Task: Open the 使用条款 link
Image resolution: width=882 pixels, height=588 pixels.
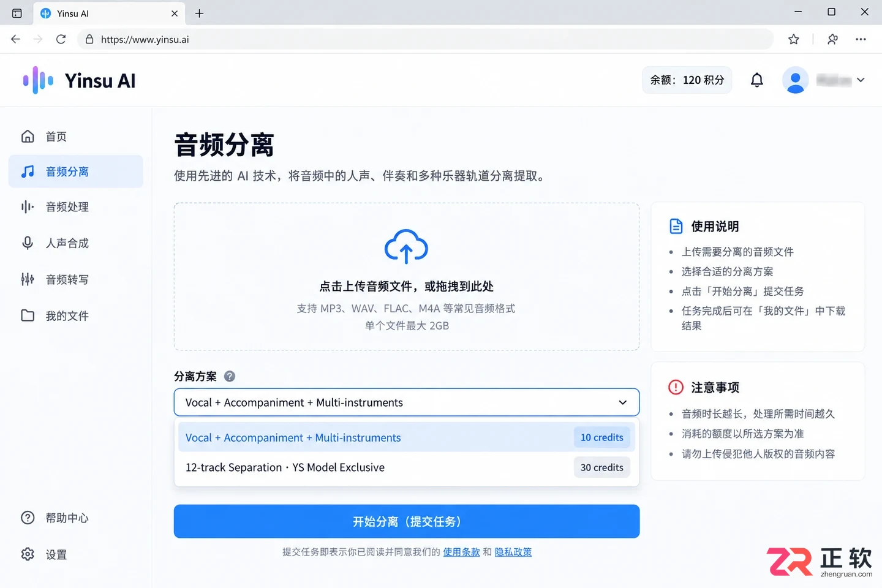Action: click(462, 552)
